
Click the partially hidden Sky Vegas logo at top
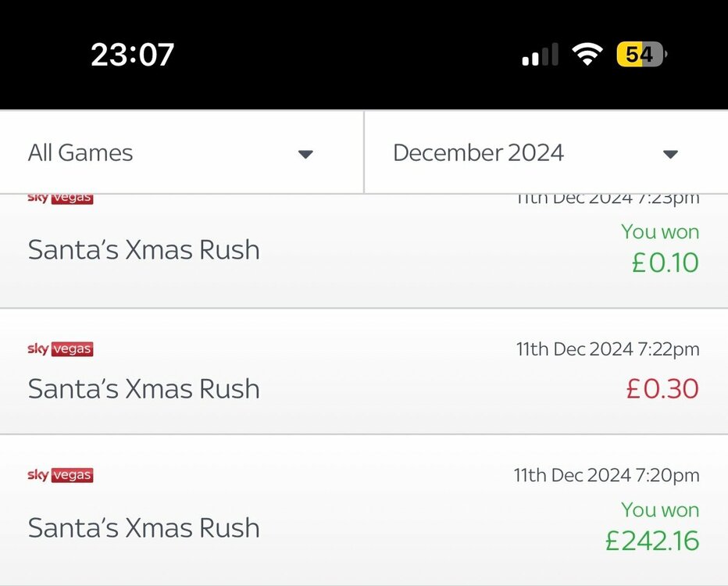coord(60,198)
